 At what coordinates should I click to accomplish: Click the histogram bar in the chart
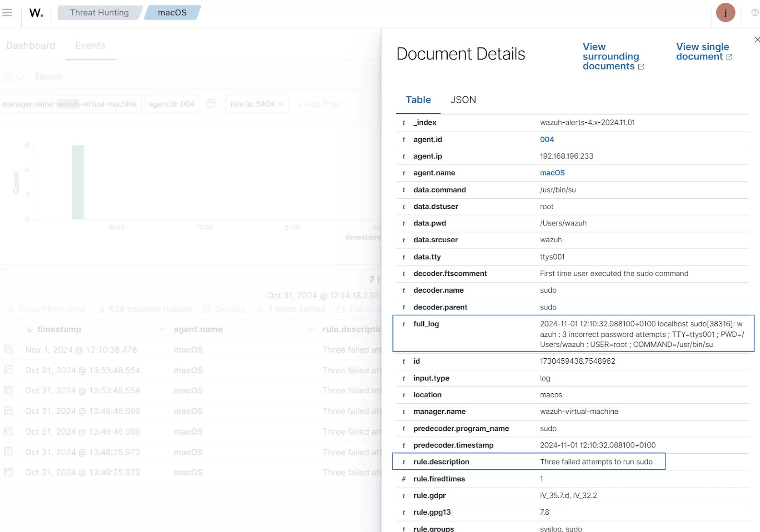point(78,182)
